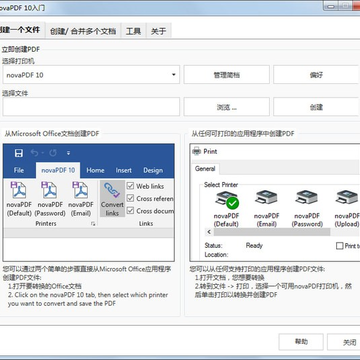Open the novaPDF 10 printer dropdown
This screenshot has height=360, width=360.
click(174, 75)
